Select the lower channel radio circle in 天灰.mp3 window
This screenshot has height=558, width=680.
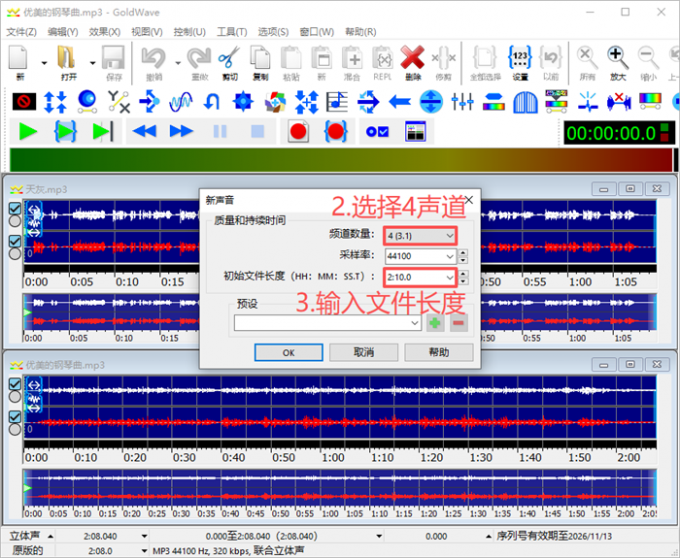click(x=15, y=254)
